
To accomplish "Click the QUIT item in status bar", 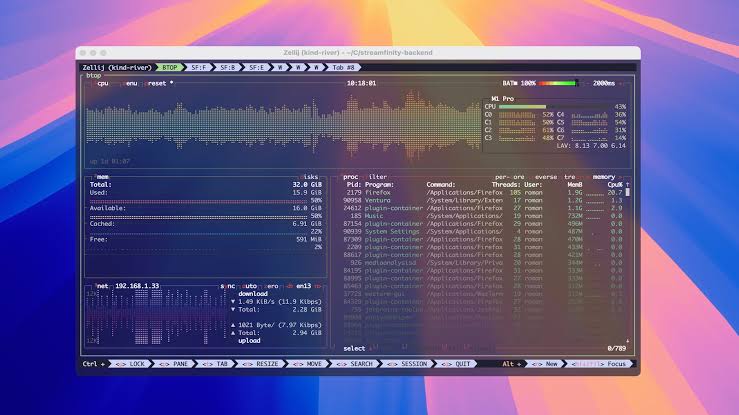I will pyautogui.click(x=456, y=364).
